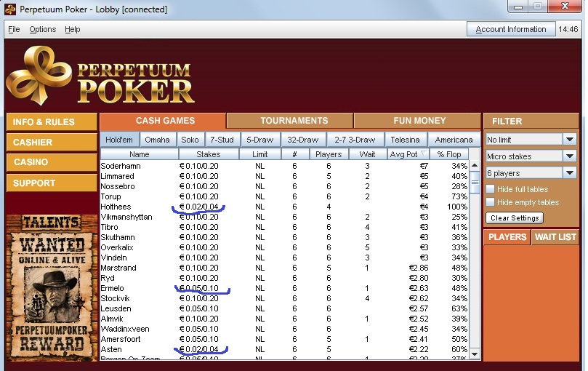Open the Casino section
This screenshot has height=371, width=588.
tap(52, 162)
